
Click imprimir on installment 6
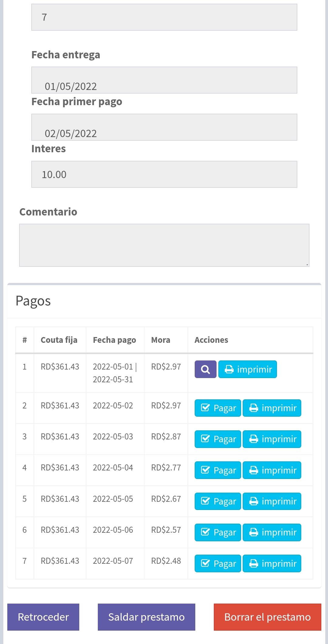point(272,532)
